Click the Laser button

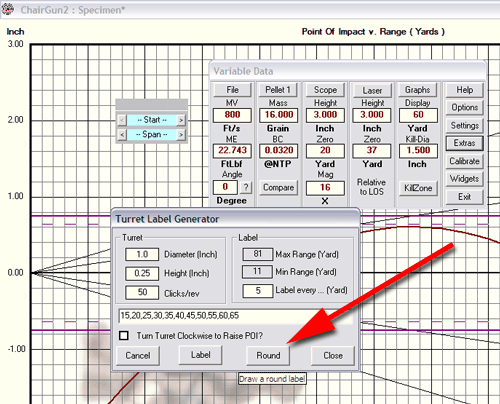click(x=372, y=90)
